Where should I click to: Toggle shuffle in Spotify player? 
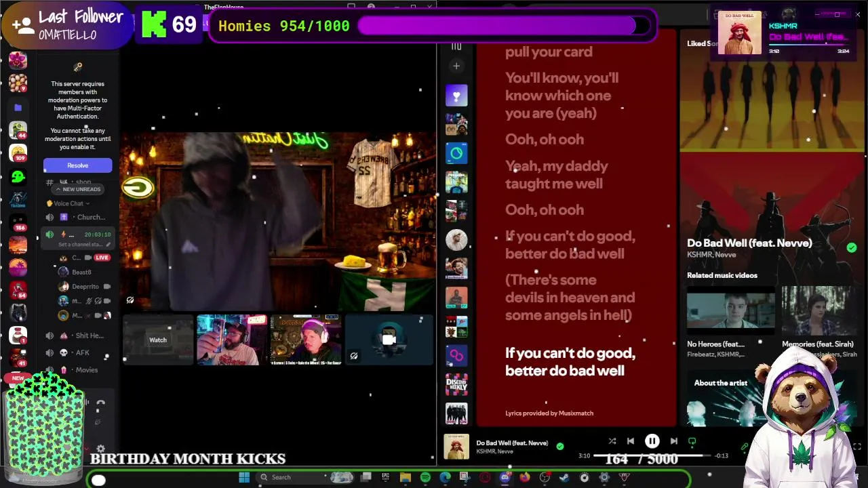[x=612, y=441]
